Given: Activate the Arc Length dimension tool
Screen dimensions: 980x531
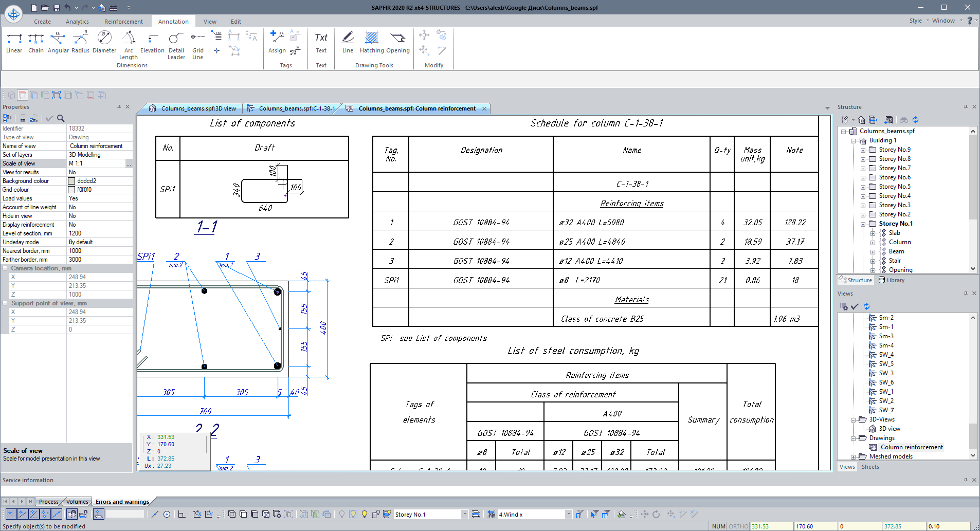Looking at the screenshot, I should pyautogui.click(x=129, y=44).
